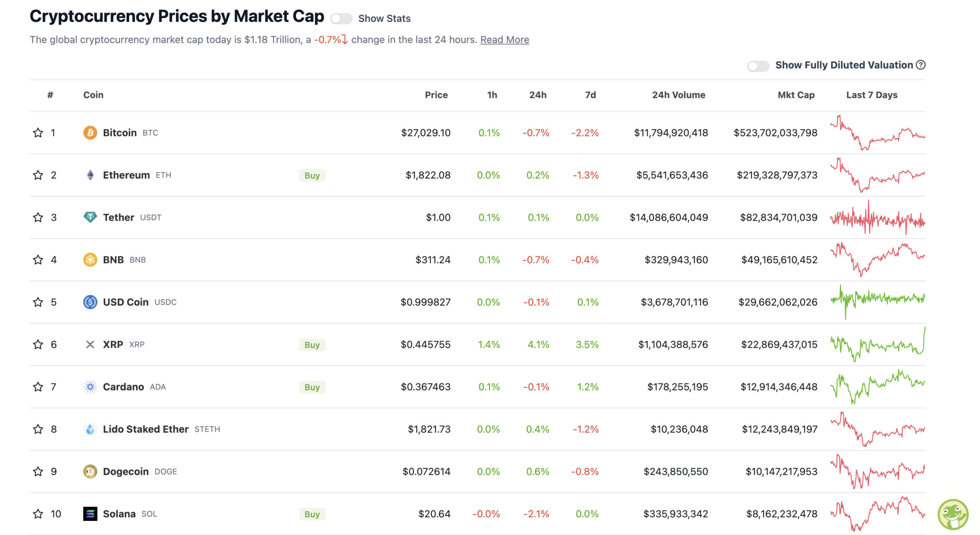Enable the Show Stats toggle
Screen dimensions: 980x535
(x=341, y=18)
